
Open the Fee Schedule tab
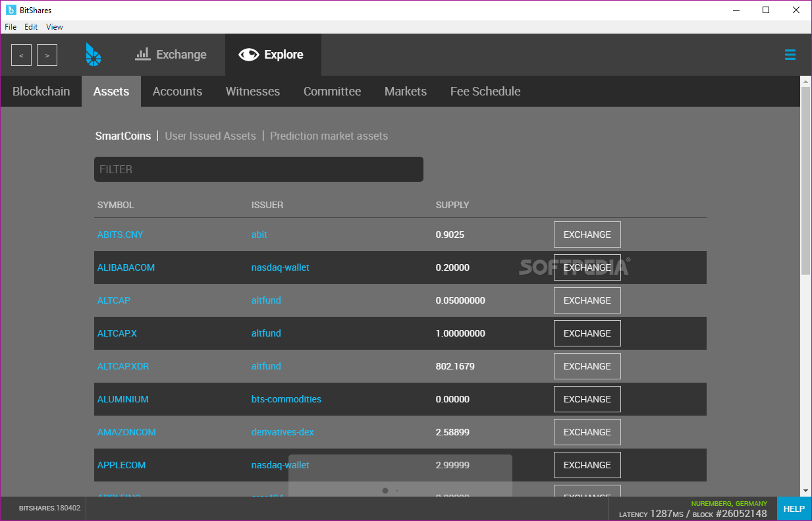coord(485,92)
